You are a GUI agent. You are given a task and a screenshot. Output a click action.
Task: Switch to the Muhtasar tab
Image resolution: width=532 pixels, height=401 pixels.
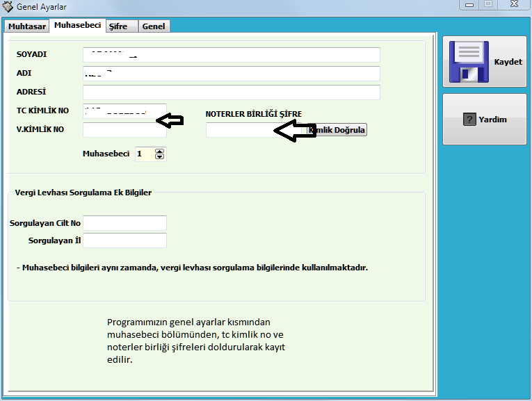27,26
